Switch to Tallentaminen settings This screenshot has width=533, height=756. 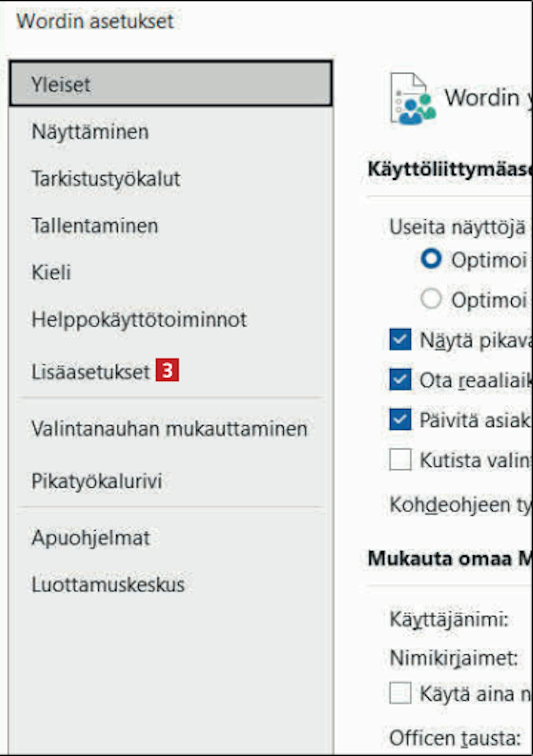[171, 225]
